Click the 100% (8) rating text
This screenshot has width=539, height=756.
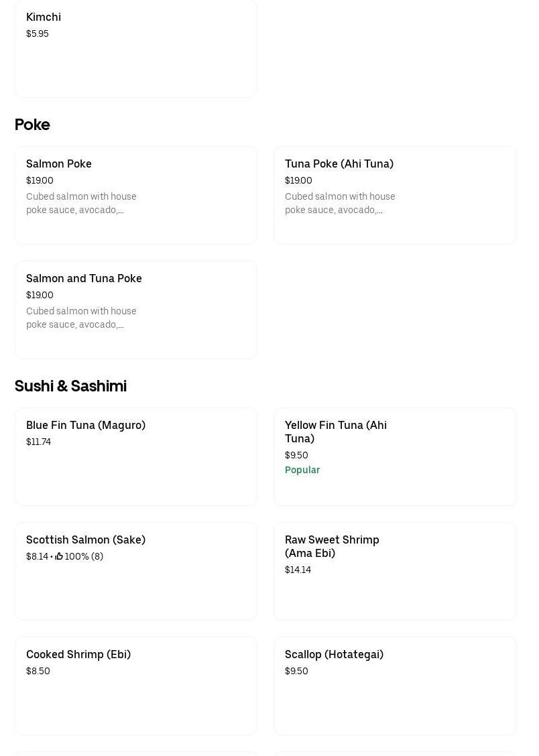[84, 556]
